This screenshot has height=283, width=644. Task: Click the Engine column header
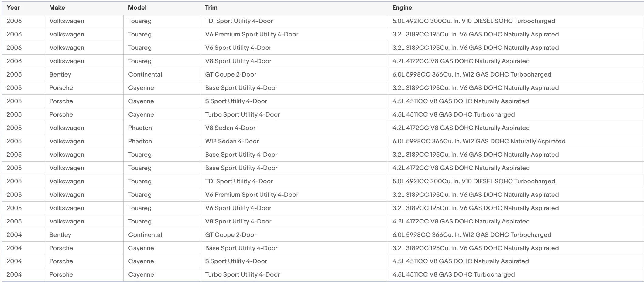[402, 8]
